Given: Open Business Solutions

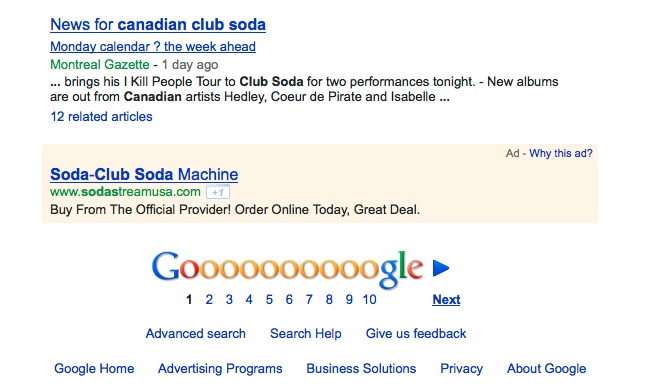Looking at the screenshot, I should pos(361,368).
